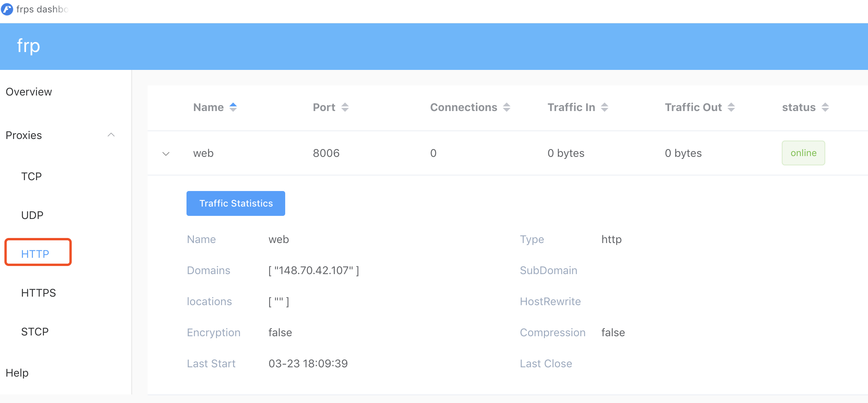Open HTTPS proxies list
This screenshot has width=868, height=403.
point(38,293)
